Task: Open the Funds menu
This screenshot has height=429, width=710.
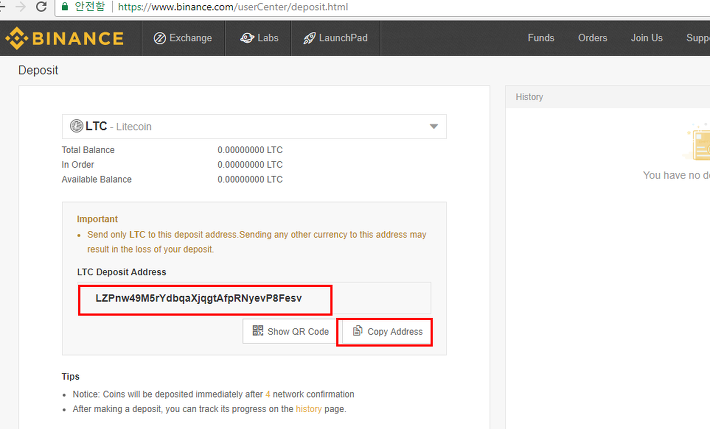Action: (x=541, y=38)
